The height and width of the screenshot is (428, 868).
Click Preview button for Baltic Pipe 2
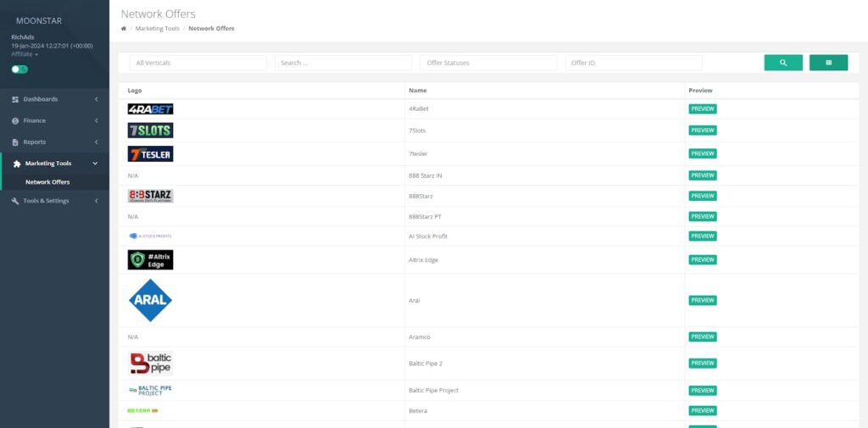(x=703, y=364)
